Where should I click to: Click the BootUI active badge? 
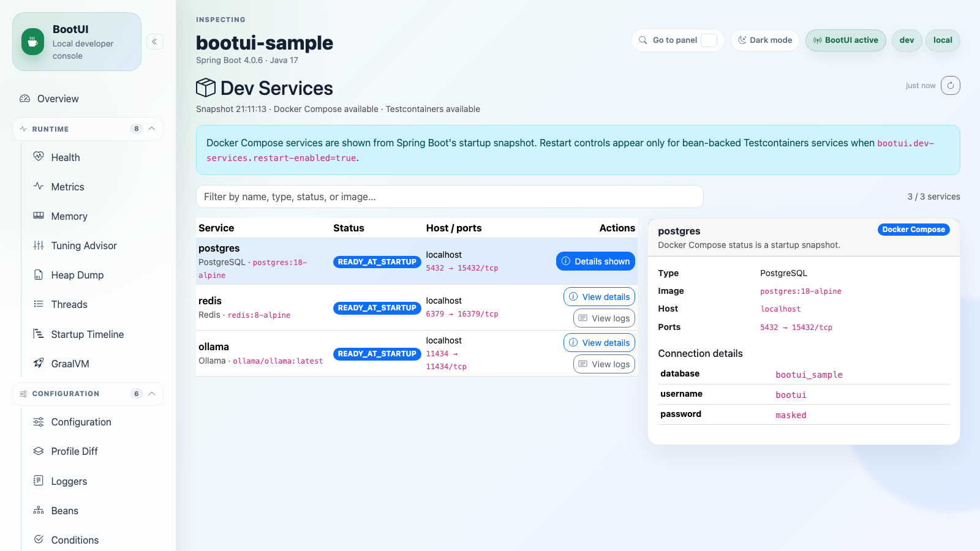[846, 40]
